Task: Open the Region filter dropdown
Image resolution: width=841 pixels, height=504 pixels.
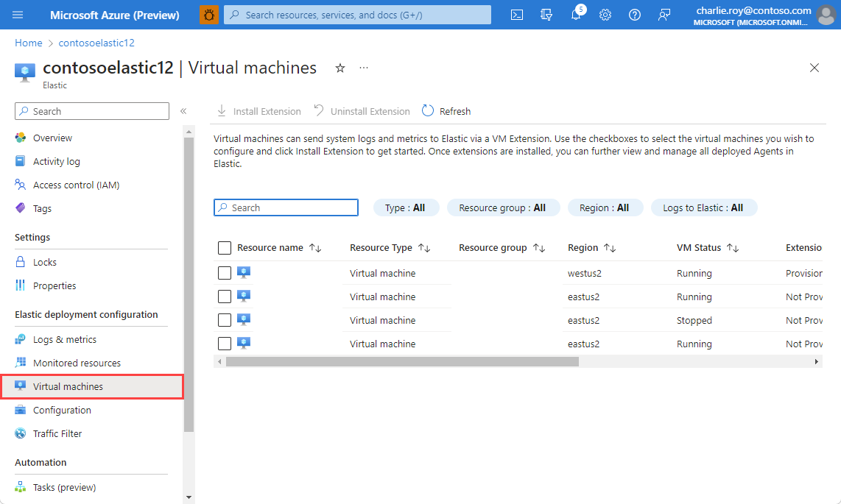Action: click(x=604, y=208)
